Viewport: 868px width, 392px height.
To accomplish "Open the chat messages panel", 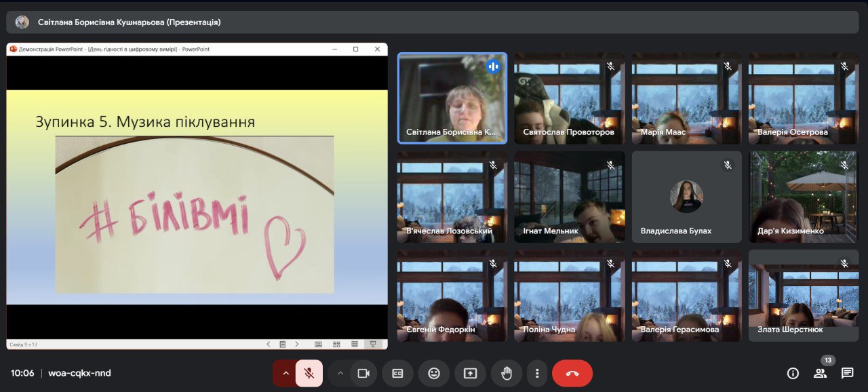I will 847,373.
